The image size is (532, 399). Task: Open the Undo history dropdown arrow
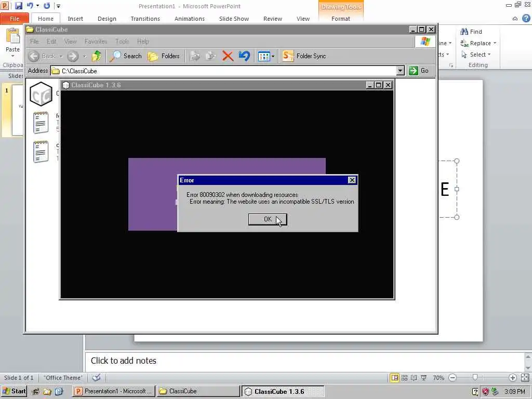point(37,6)
